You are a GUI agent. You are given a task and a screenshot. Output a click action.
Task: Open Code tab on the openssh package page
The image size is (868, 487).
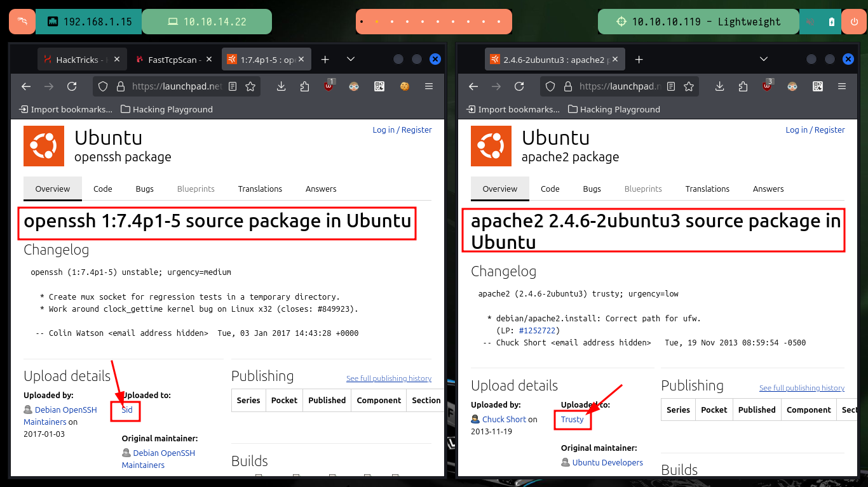(x=103, y=189)
